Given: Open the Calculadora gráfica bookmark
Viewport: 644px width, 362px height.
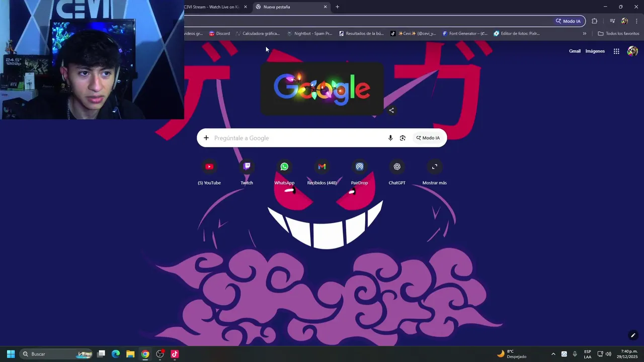Looking at the screenshot, I should click(x=257, y=34).
